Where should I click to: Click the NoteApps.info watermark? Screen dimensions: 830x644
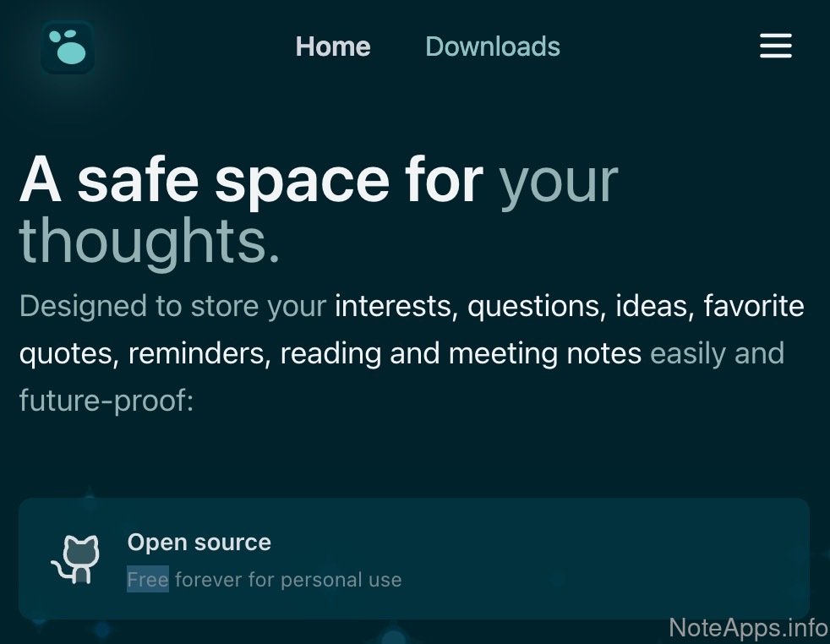pos(748,628)
